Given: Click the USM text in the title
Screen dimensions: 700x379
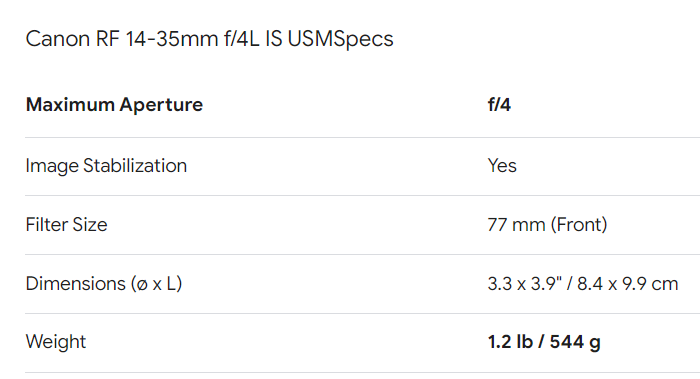Looking at the screenshot, I should [310, 38].
